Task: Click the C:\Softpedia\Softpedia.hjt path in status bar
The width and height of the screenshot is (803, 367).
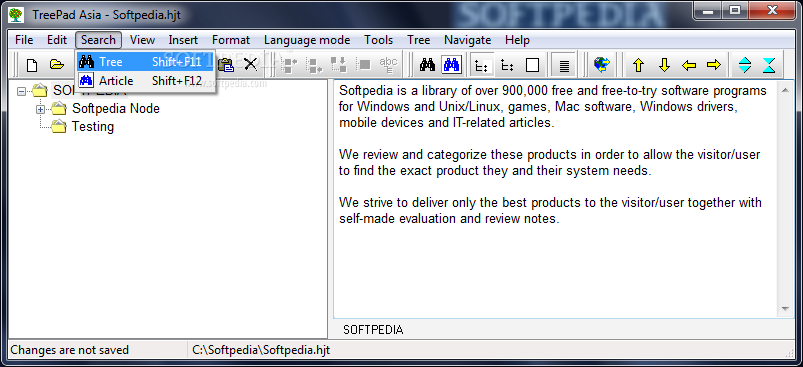Action: 261,350
